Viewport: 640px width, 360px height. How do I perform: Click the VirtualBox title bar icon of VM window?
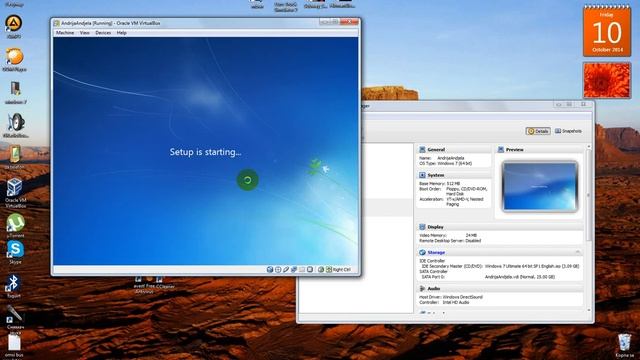[57, 23]
